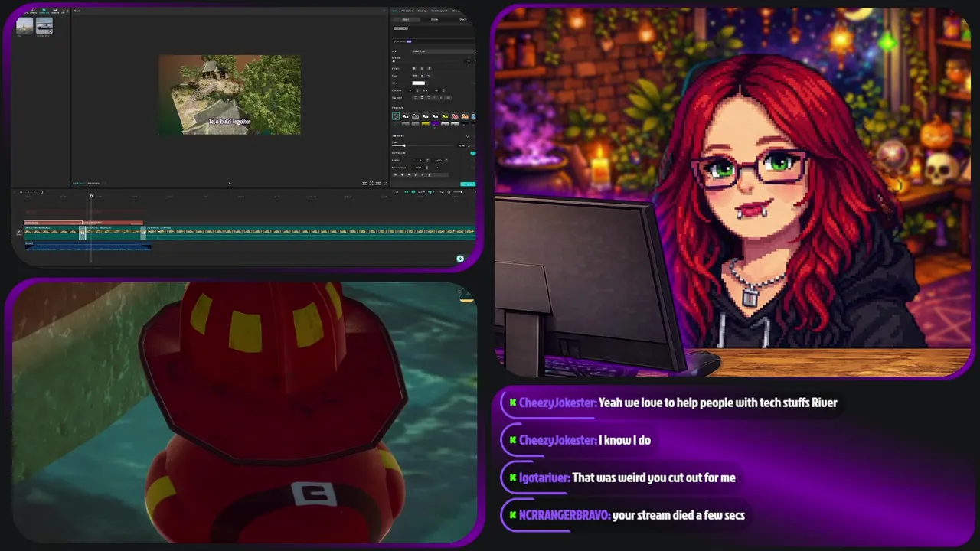The height and width of the screenshot is (551, 980).
Task: Set text case to title case Tt
Action: click(x=429, y=76)
